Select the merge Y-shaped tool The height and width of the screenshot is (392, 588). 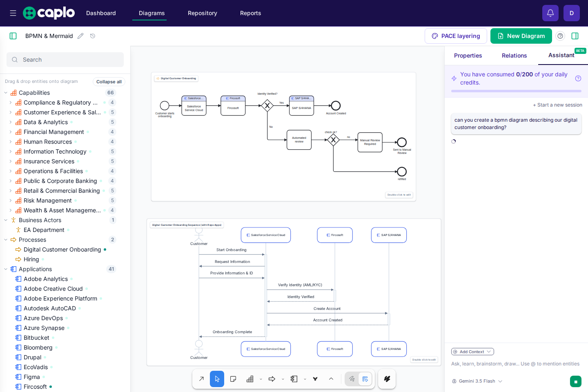point(315,379)
